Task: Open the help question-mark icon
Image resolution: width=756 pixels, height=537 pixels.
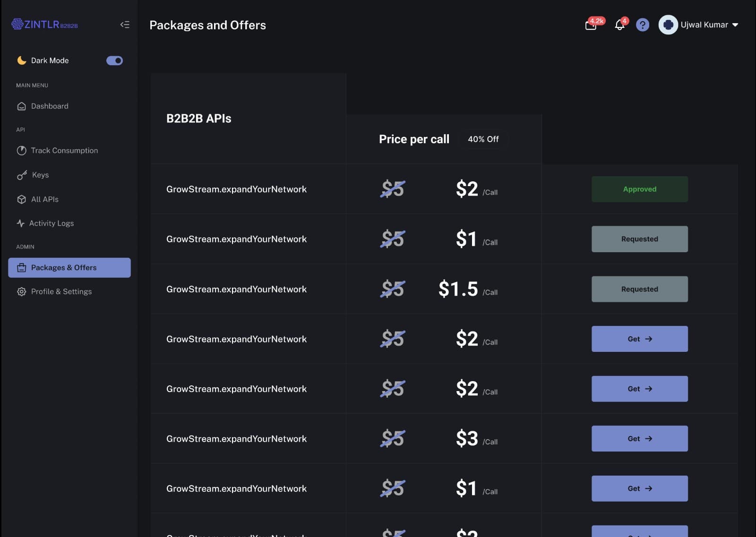Action: pyautogui.click(x=643, y=25)
